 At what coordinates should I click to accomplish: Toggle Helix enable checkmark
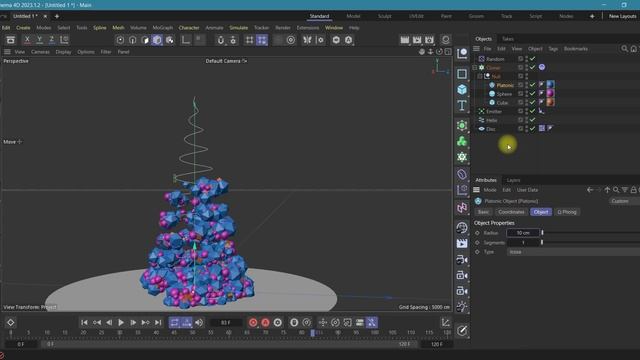point(532,120)
